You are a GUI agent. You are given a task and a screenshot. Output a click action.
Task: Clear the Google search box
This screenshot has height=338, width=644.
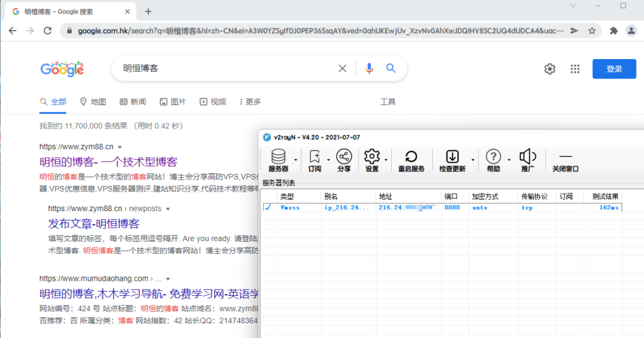pyautogui.click(x=342, y=68)
